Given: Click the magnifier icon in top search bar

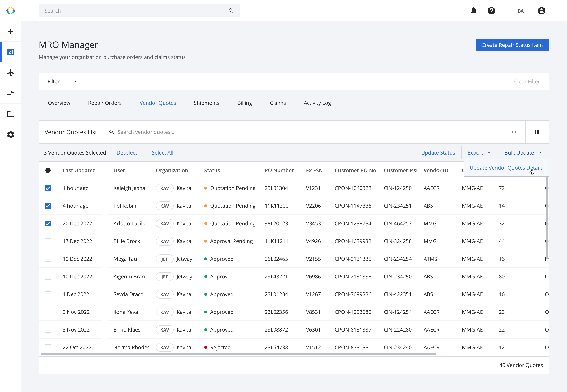Looking at the screenshot, I should (x=231, y=11).
